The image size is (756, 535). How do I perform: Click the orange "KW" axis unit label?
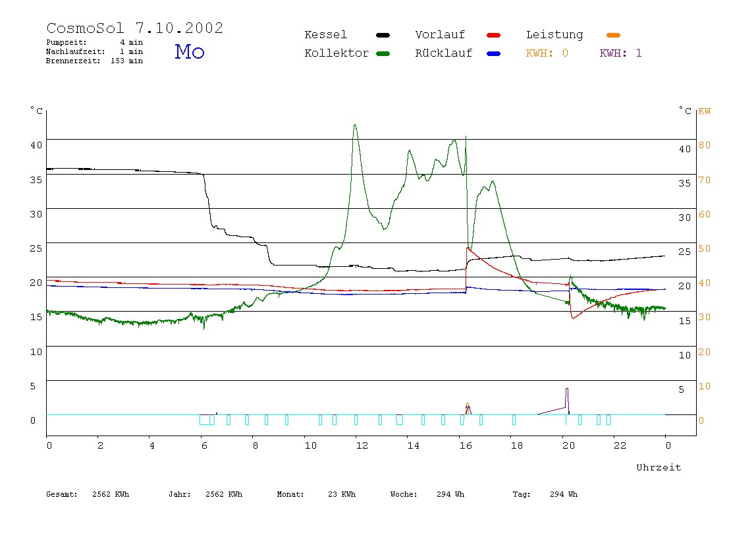tap(705, 111)
